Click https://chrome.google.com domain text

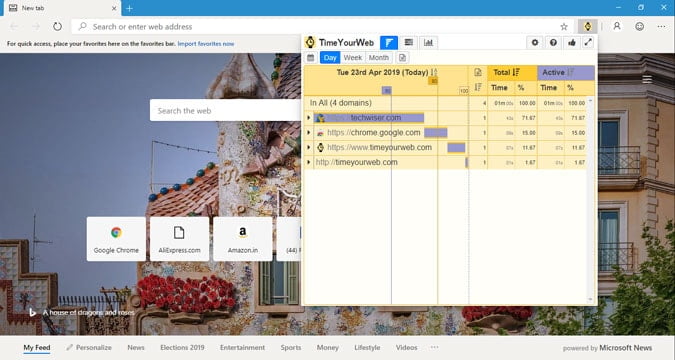[373, 133]
